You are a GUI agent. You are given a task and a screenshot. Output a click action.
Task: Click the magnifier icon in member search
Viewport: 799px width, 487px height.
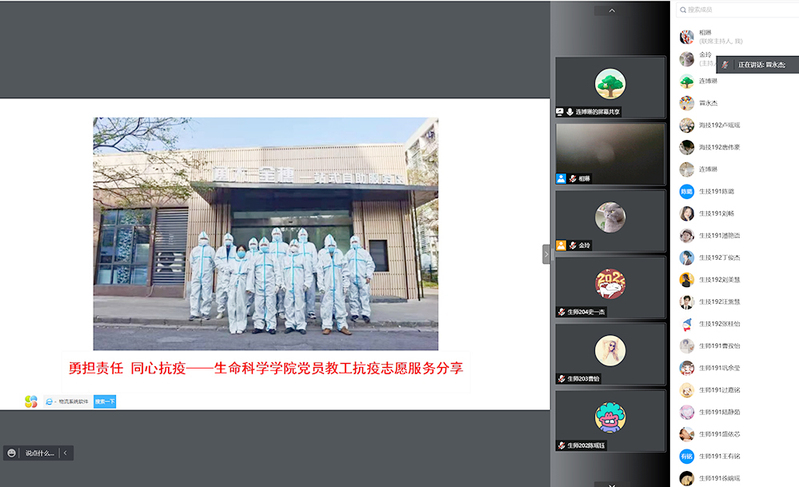[683, 10]
